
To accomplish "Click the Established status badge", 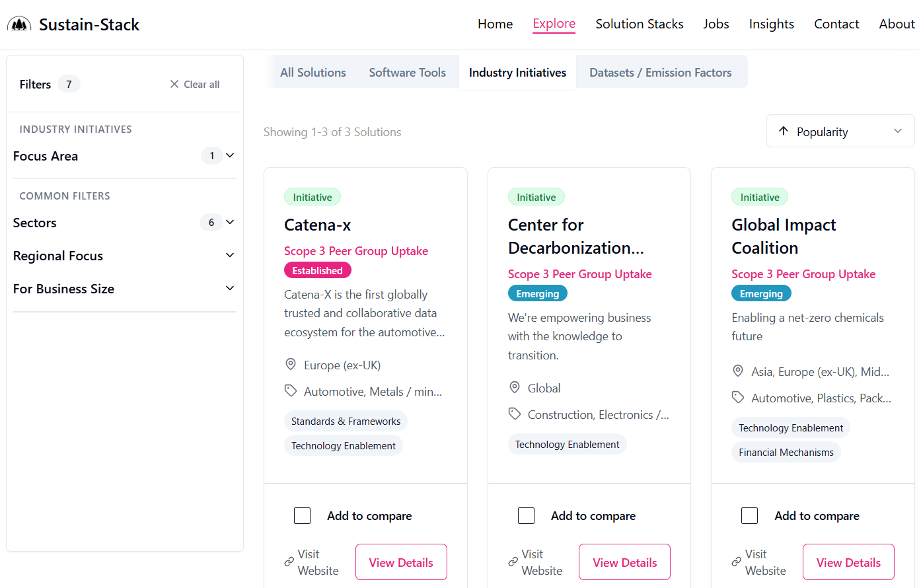I will [318, 270].
